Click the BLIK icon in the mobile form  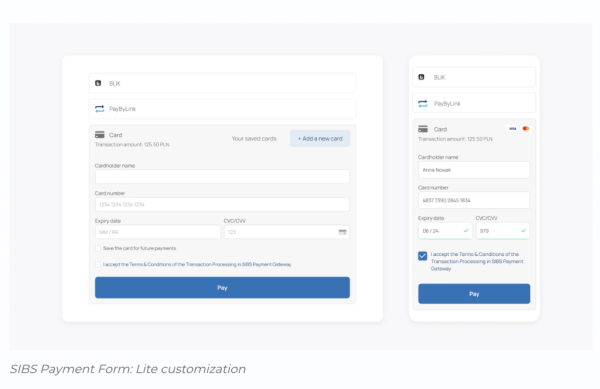(421, 77)
